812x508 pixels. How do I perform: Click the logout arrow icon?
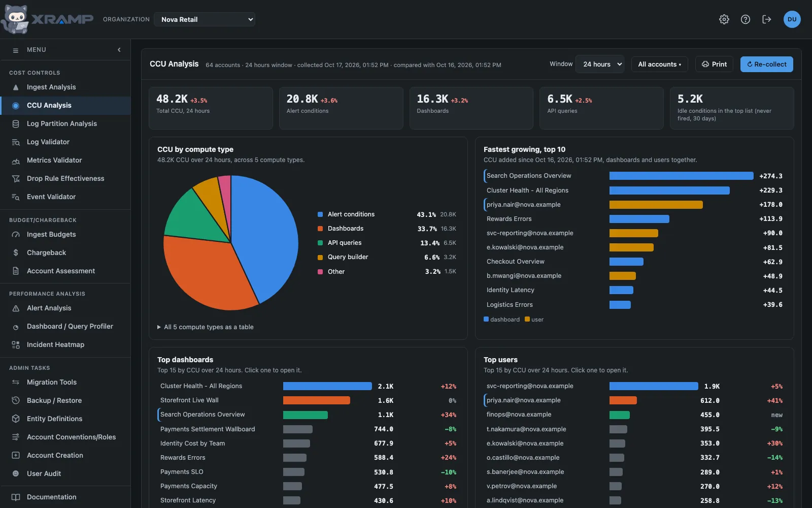[767, 19]
